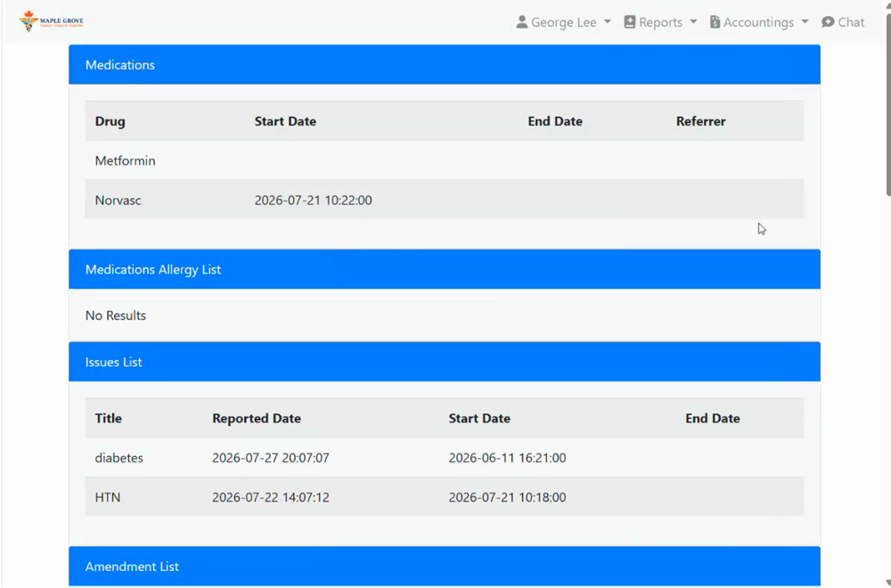Click the Reports medical-book icon

[x=630, y=22]
